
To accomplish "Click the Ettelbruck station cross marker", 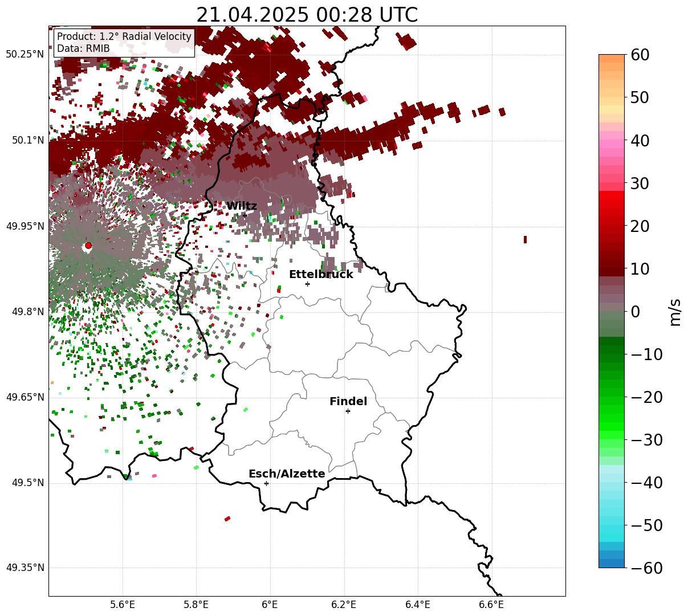I will coord(308,284).
